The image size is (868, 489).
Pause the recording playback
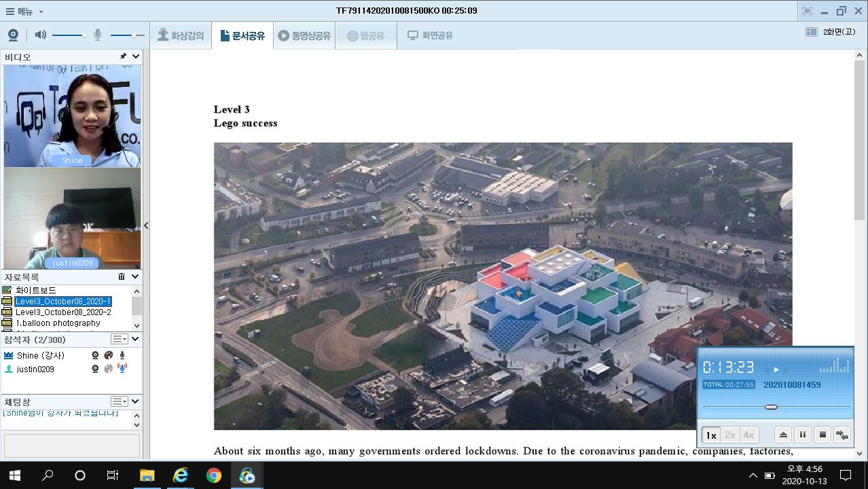pyautogui.click(x=802, y=435)
